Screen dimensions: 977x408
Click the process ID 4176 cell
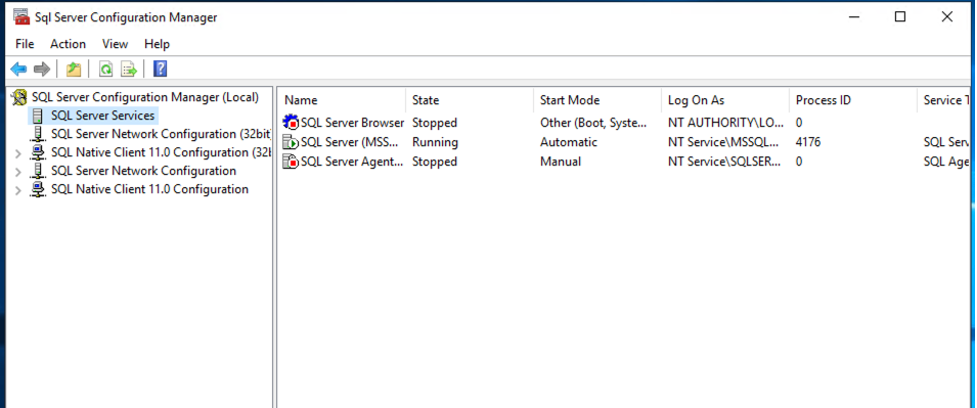click(808, 142)
